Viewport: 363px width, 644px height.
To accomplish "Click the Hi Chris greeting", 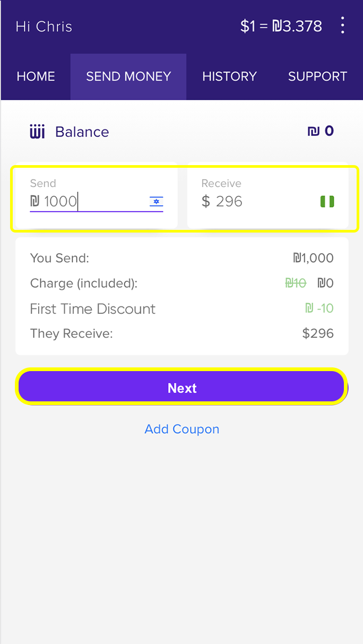I will click(x=44, y=27).
